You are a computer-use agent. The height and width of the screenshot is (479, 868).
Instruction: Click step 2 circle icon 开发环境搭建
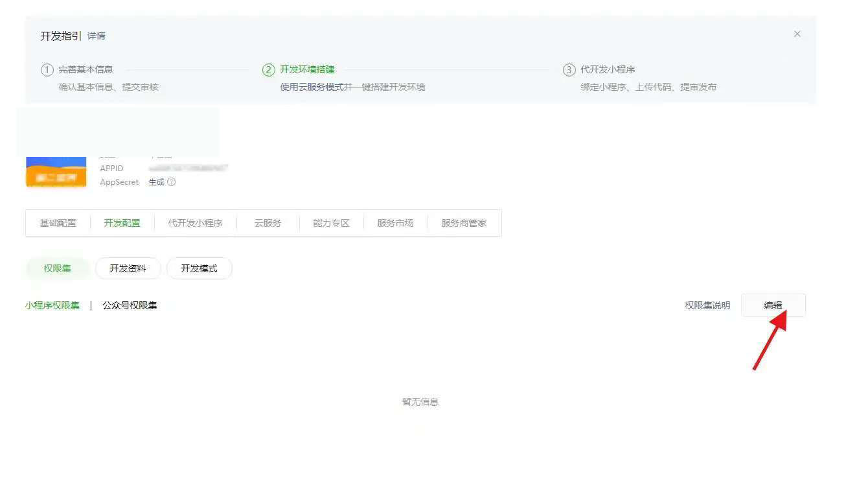click(269, 70)
